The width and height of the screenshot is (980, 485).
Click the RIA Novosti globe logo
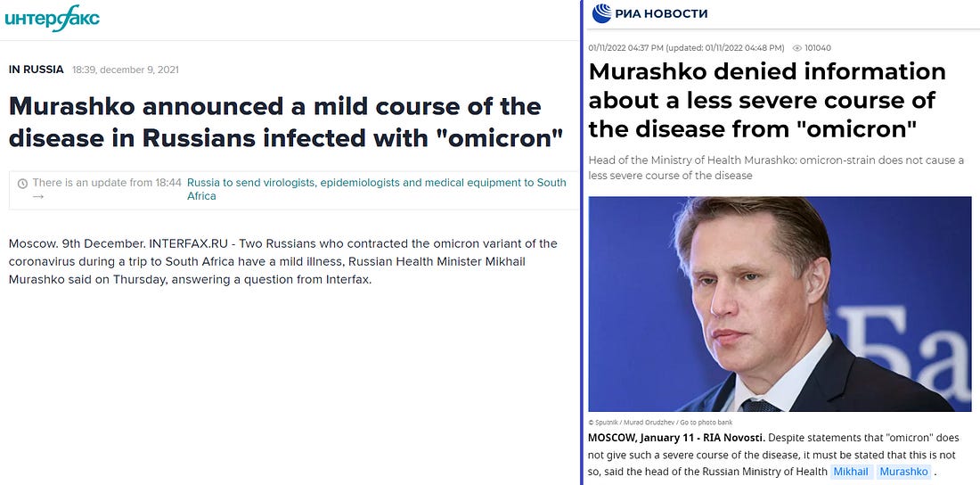(602, 13)
